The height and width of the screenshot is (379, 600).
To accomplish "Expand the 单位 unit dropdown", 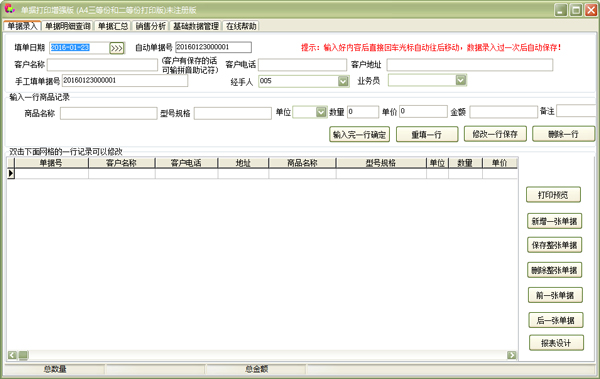I will point(321,112).
